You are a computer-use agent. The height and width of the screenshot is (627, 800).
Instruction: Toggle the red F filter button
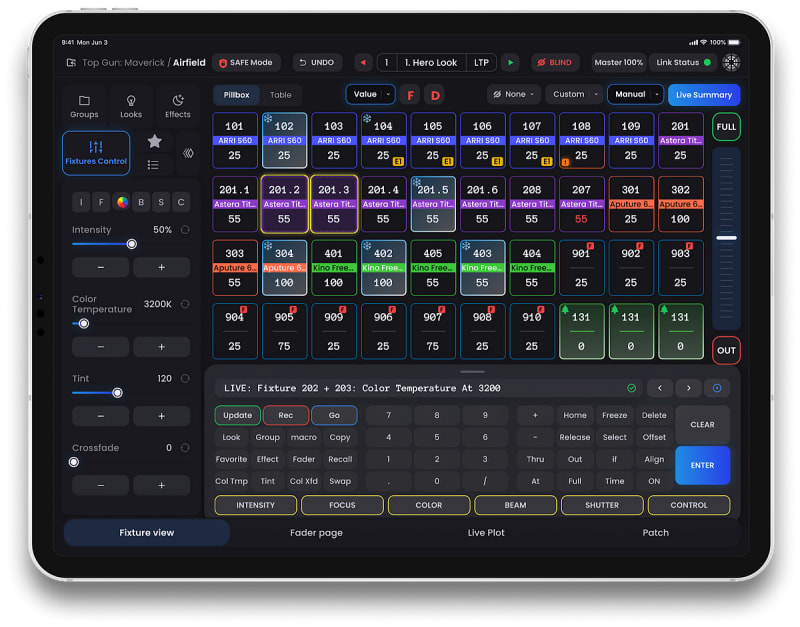pos(410,95)
